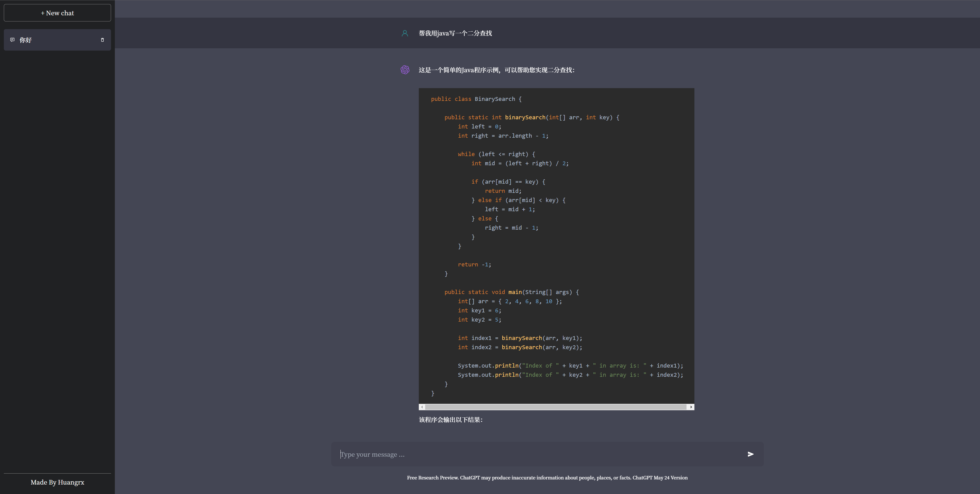
Task: Click the array declaration '{ 2, 4, 6, 8, 10 }'
Action: 530,301
